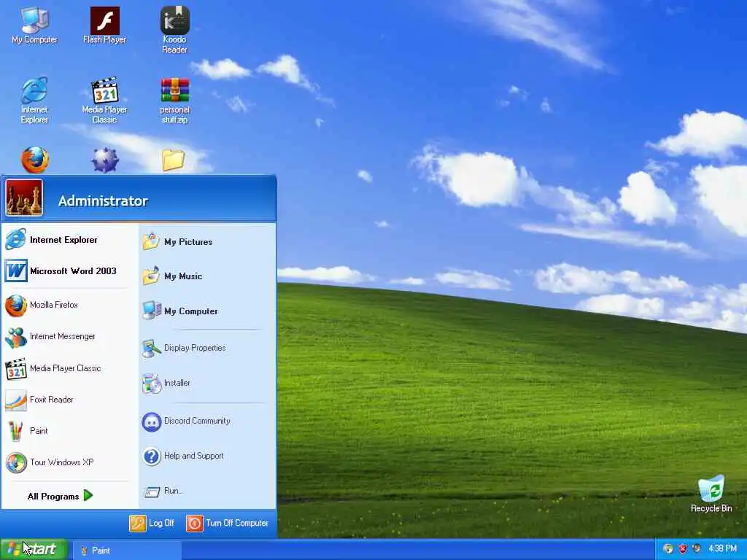Switch to Paint taskbar button
This screenshot has height=560, width=747.
point(127,551)
